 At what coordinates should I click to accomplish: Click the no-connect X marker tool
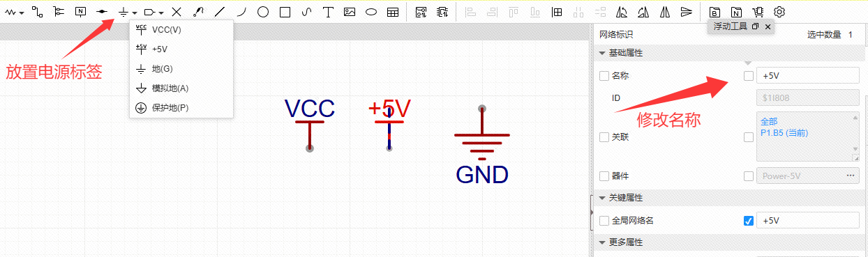tap(177, 12)
